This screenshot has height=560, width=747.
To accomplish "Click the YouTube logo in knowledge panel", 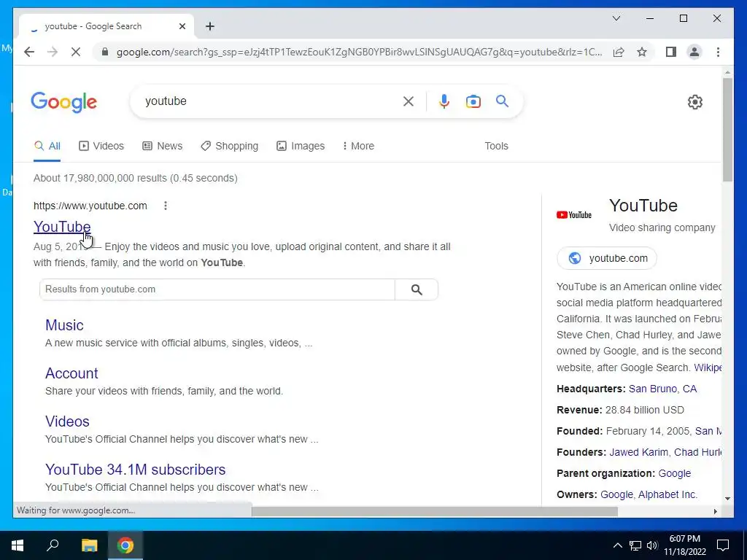I will (x=574, y=215).
